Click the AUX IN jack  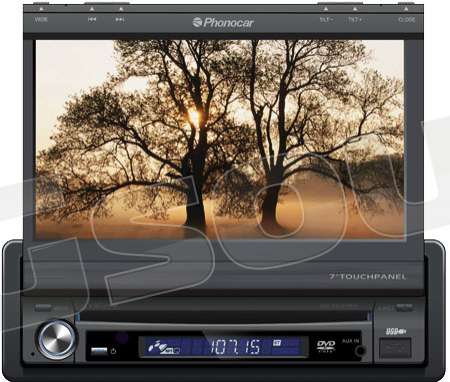coord(360,351)
